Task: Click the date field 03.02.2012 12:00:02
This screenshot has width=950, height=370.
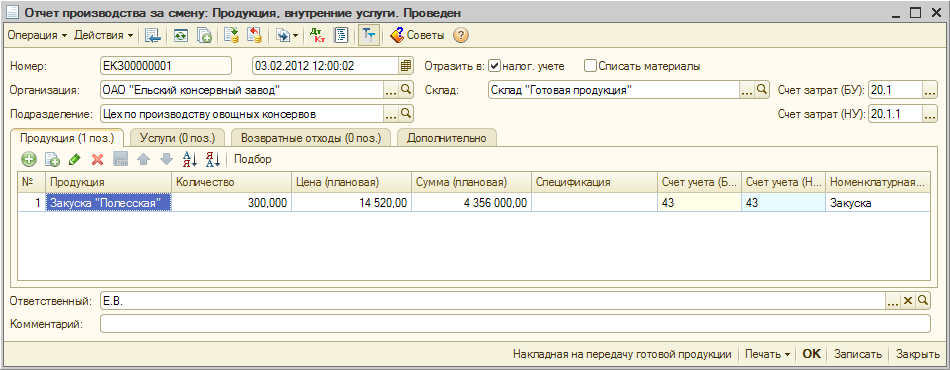Action: 325,65
